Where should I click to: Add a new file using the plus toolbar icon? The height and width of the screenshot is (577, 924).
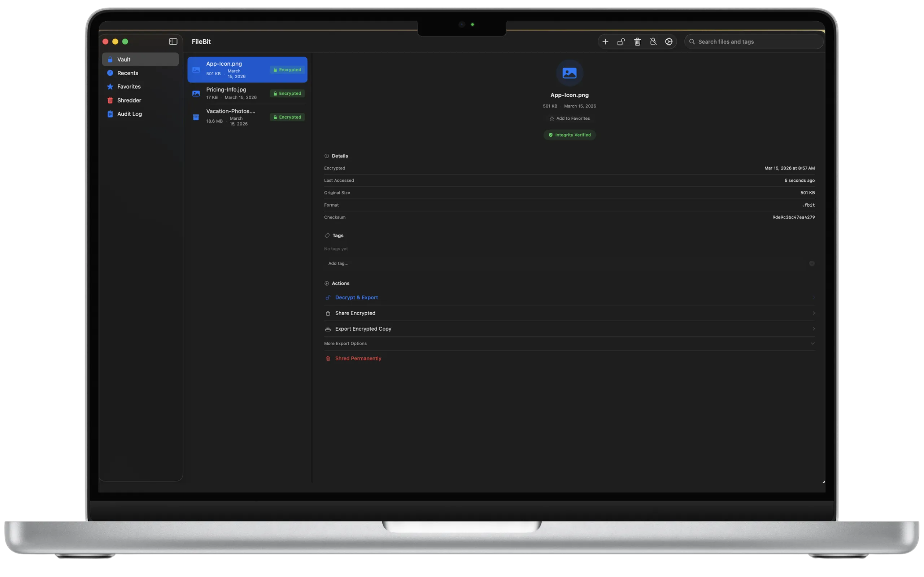tap(606, 41)
